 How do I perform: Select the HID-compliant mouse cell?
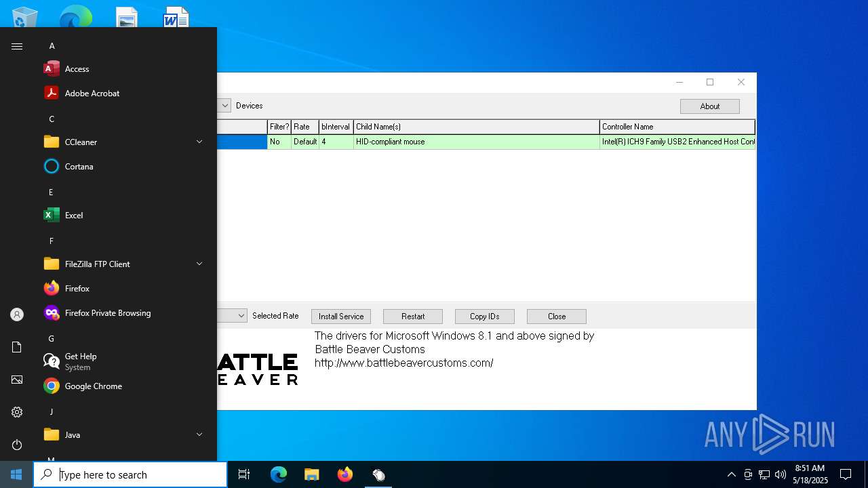click(x=477, y=142)
